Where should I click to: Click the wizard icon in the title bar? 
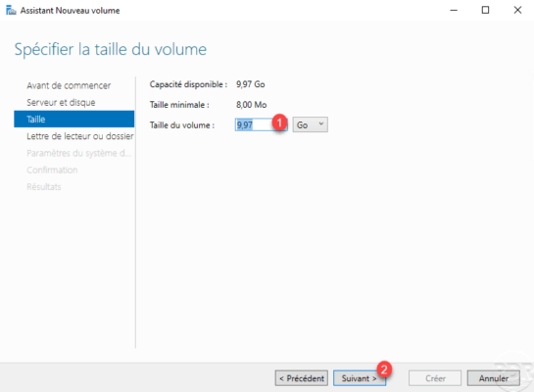(11, 10)
